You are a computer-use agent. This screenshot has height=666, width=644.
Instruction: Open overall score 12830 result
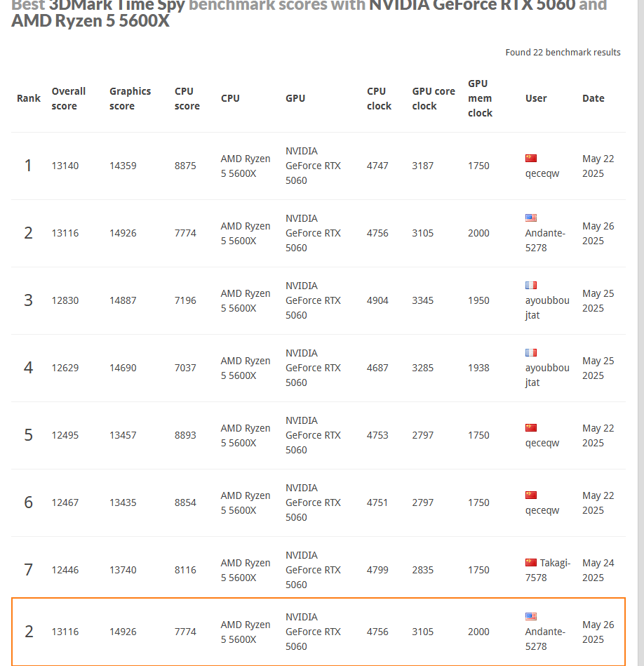pyautogui.click(x=65, y=300)
